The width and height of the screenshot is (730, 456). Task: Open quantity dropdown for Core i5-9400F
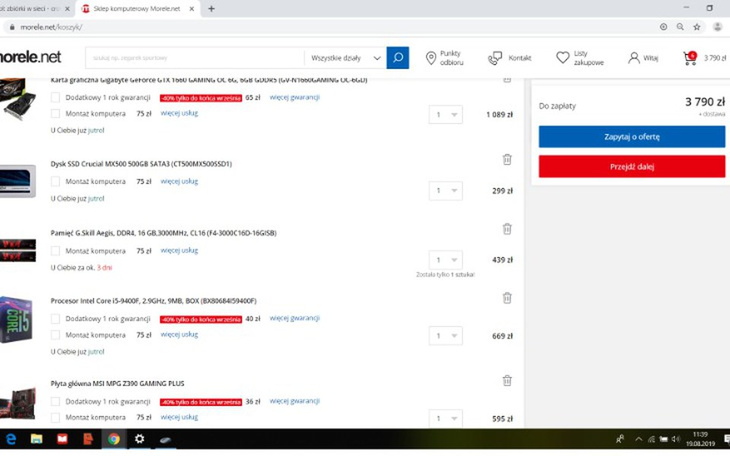[446, 336]
